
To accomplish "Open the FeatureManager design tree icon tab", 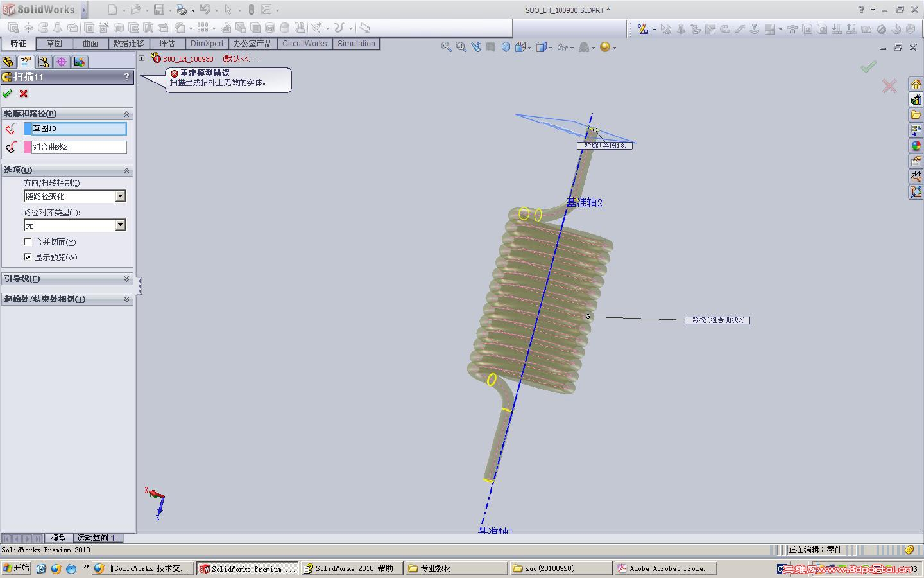I will [x=8, y=62].
